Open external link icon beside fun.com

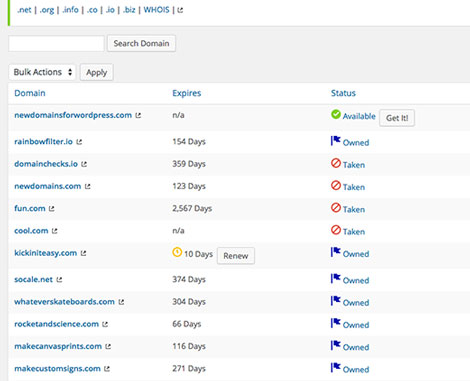(52, 209)
